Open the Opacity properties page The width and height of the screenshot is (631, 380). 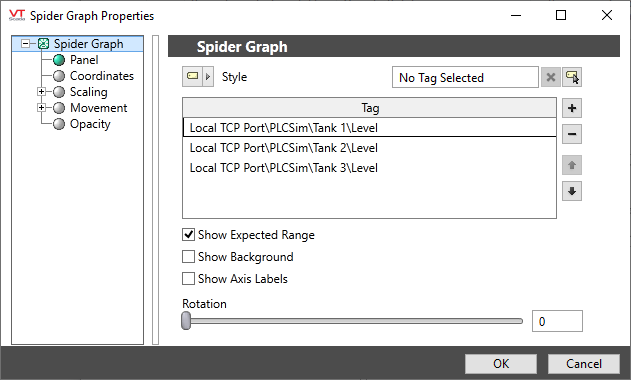point(90,124)
